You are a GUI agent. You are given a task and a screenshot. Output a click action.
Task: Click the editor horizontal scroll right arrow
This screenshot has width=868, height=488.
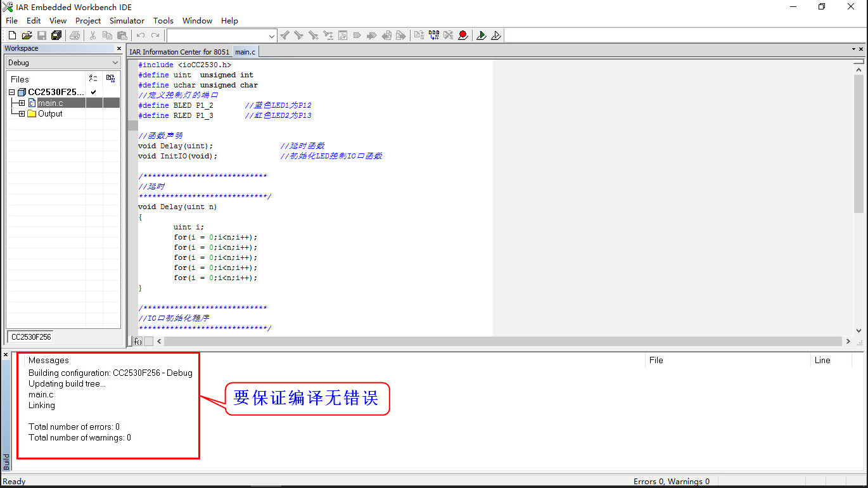coord(848,341)
